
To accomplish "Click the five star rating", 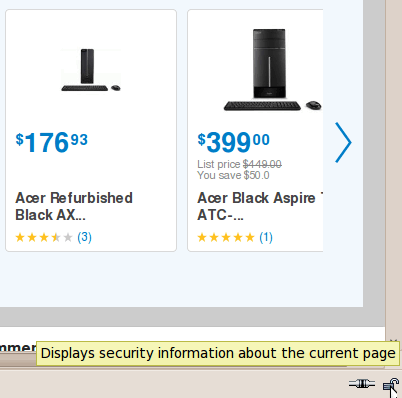I will coord(226,237).
